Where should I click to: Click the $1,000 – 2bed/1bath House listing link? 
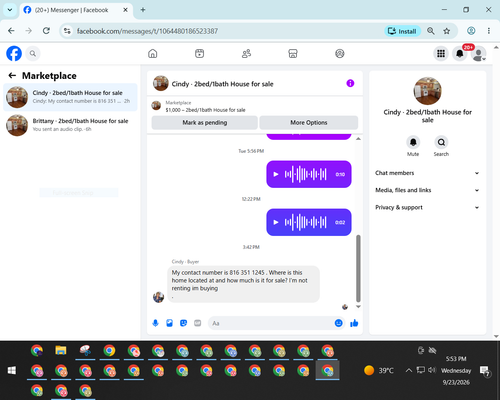click(205, 110)
